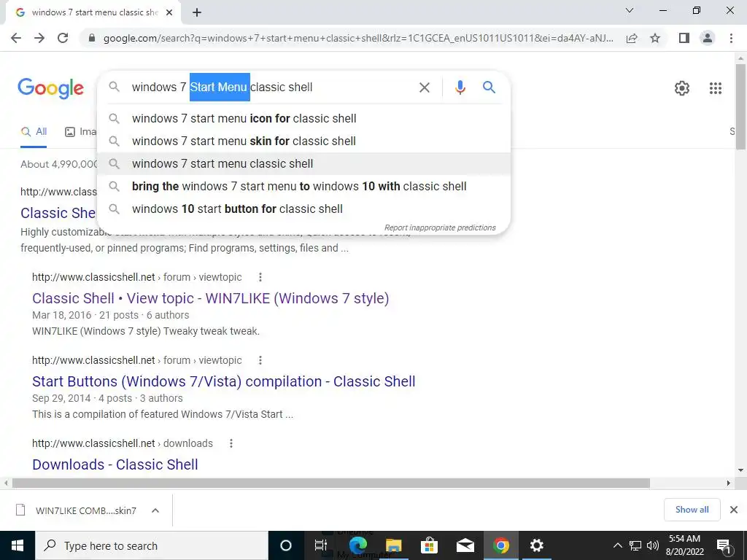Open Chrome side panel icon
The image size is (747, 560).
[684, 38]
